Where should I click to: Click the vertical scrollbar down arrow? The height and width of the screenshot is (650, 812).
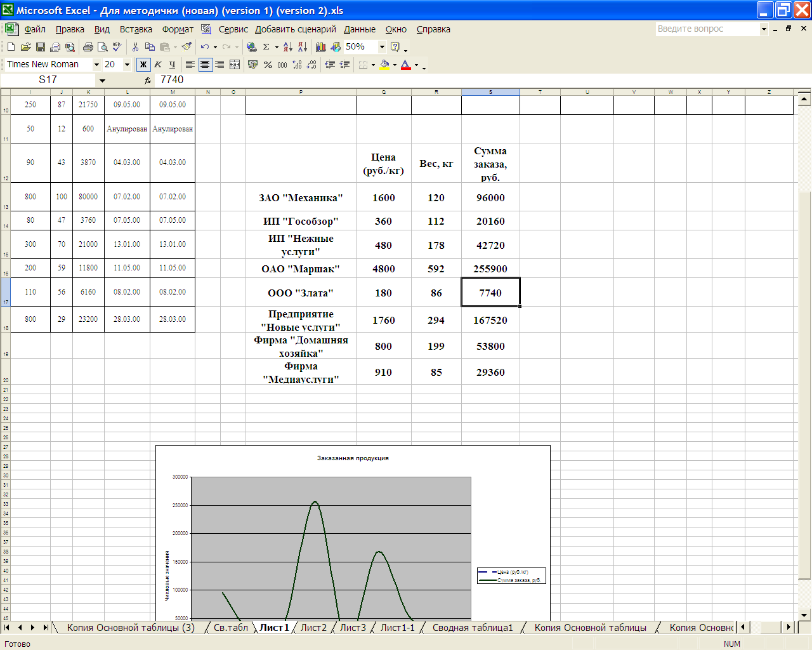(804, 614)
